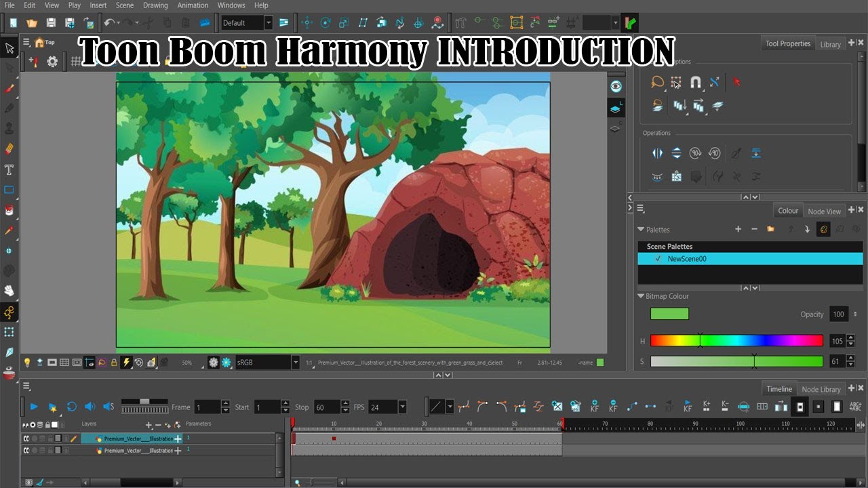Click the Undo arrow icon
Image resolution: width=868 pixels, height=488 pixels.
tap(109, 22)
